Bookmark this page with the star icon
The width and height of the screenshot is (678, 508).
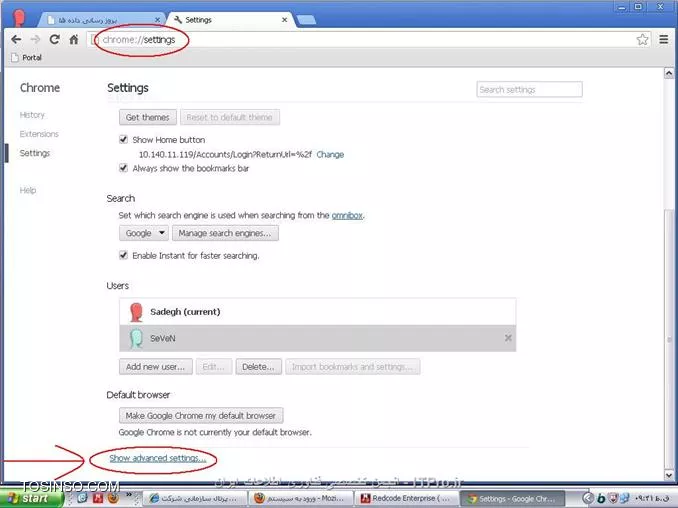pyautogui.click(x=643, y=40)
